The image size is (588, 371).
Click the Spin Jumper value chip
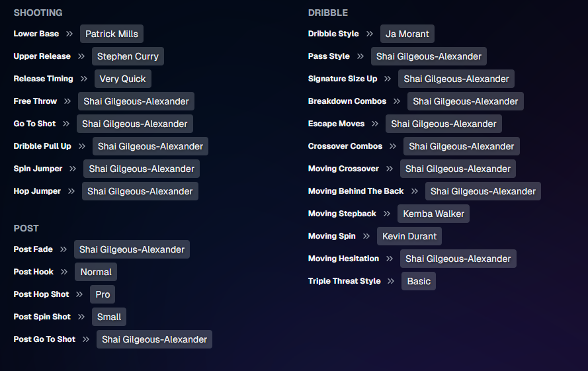(142, 169)
